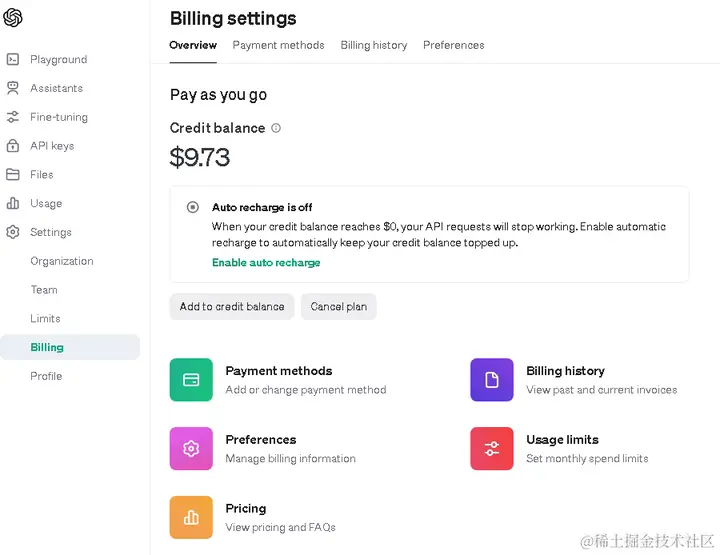Click 'View pricing and FAQs' text
This screenshot has height=555, width=720.
point(281,527)
